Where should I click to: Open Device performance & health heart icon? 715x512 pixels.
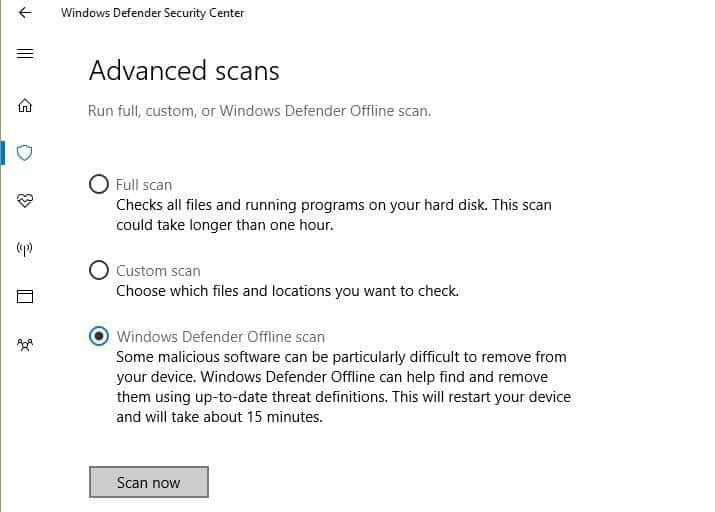pyautogui.click(x=25, y=201)
